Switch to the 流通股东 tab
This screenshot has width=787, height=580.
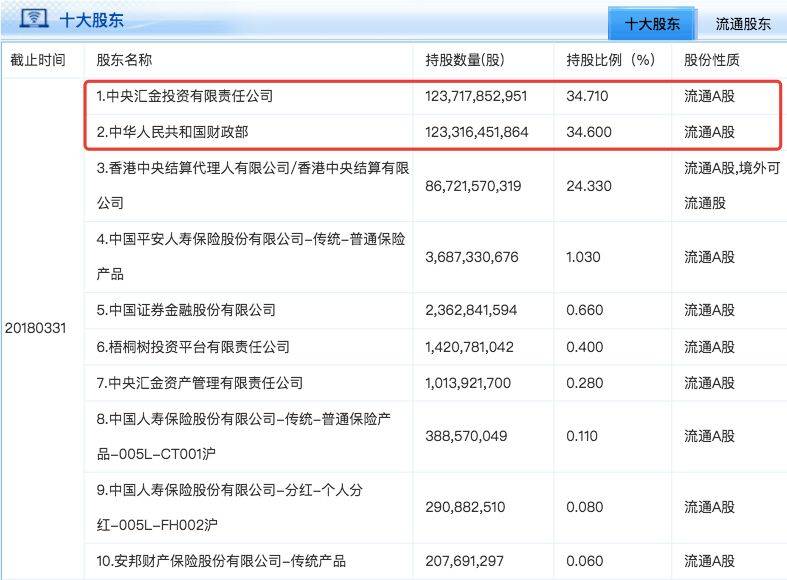[x=742, y=23]
